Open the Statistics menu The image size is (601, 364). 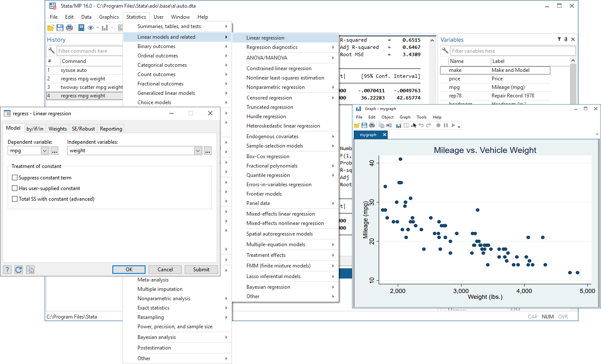click(136, 17)
